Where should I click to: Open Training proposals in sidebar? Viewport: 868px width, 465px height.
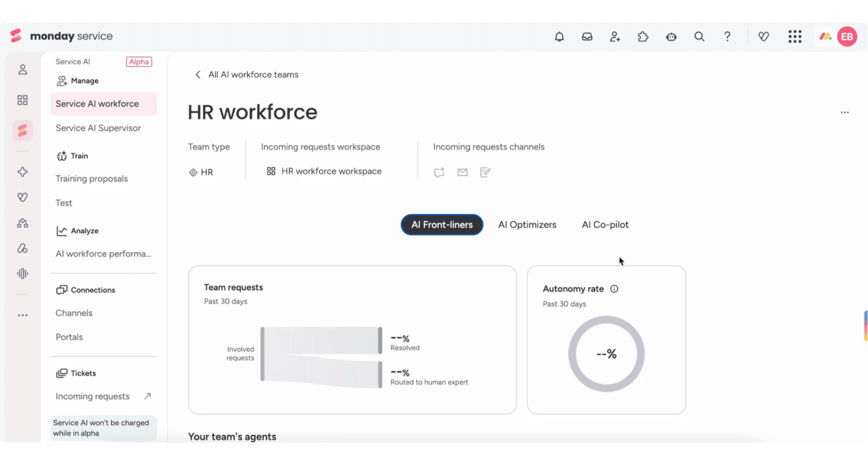tap(92, 178)
